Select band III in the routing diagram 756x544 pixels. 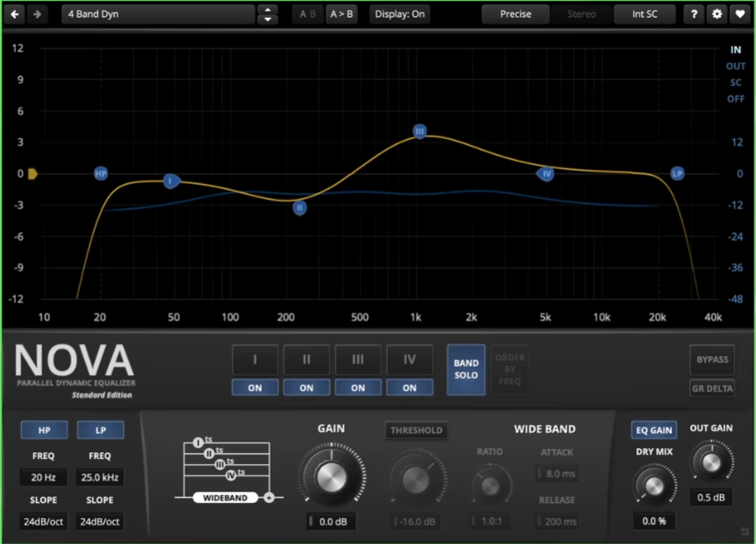click(x=220, y=465)
